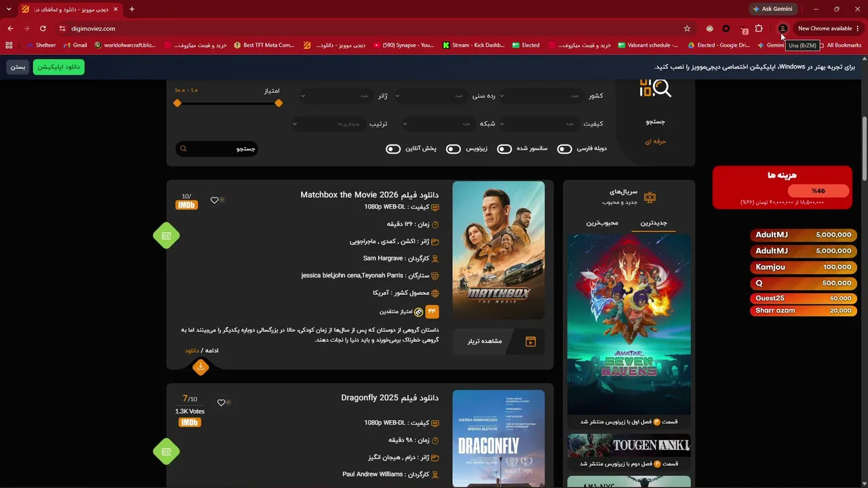
Task: Open the ژانر genre dropdown
Action: tap(337, 96)
